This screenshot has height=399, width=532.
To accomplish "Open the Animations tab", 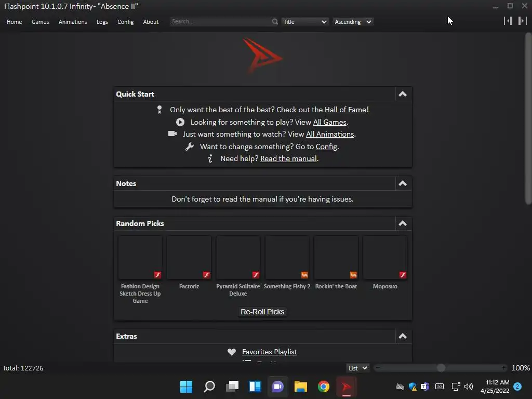I will pyautogui.click(x=73, y=22).
